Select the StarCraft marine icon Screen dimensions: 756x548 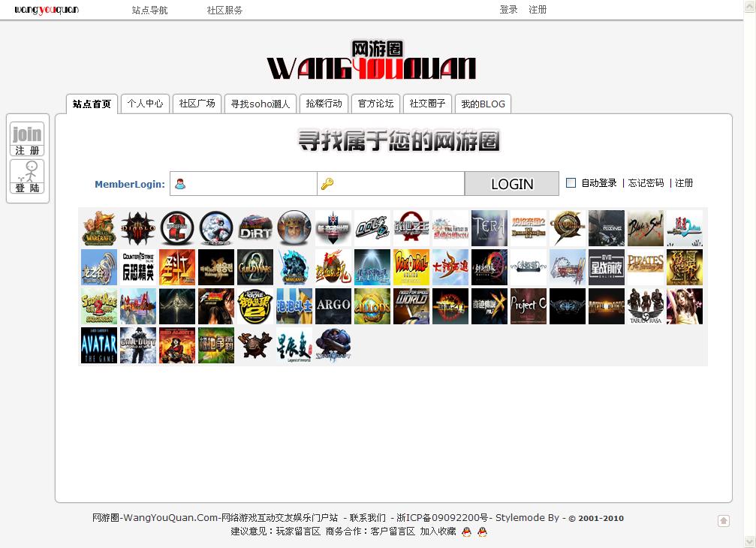(x=333, y=345)
